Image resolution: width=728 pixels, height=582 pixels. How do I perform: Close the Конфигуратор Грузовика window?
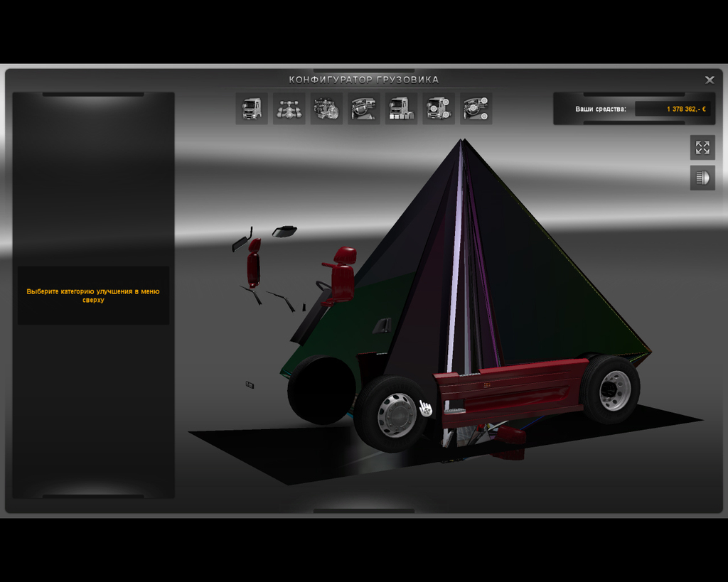[709, 80]
